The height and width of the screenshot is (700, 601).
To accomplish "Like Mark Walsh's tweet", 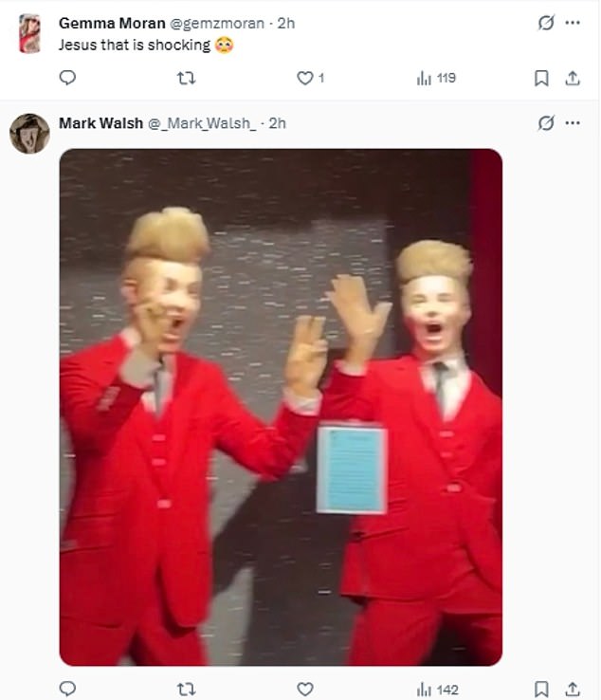I will pyautogui.click(x=305, y=689).
